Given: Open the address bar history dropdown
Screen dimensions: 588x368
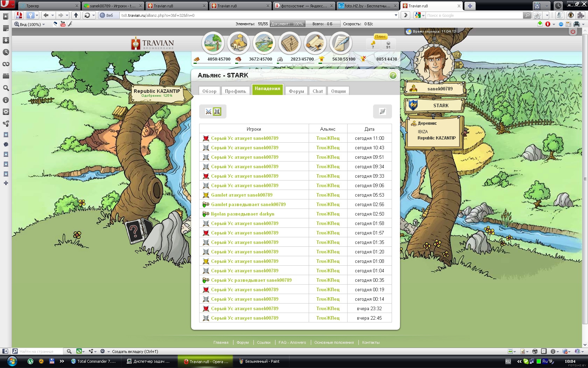Looking at the screenshot, I should point(396,15).
